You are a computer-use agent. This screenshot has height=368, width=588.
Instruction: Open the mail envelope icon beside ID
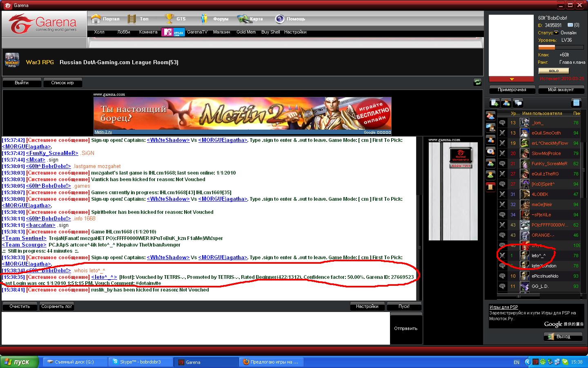(570, 25)
